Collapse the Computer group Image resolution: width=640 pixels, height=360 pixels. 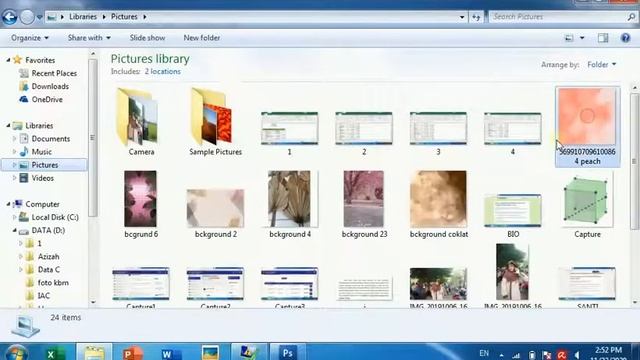point(8,204)
